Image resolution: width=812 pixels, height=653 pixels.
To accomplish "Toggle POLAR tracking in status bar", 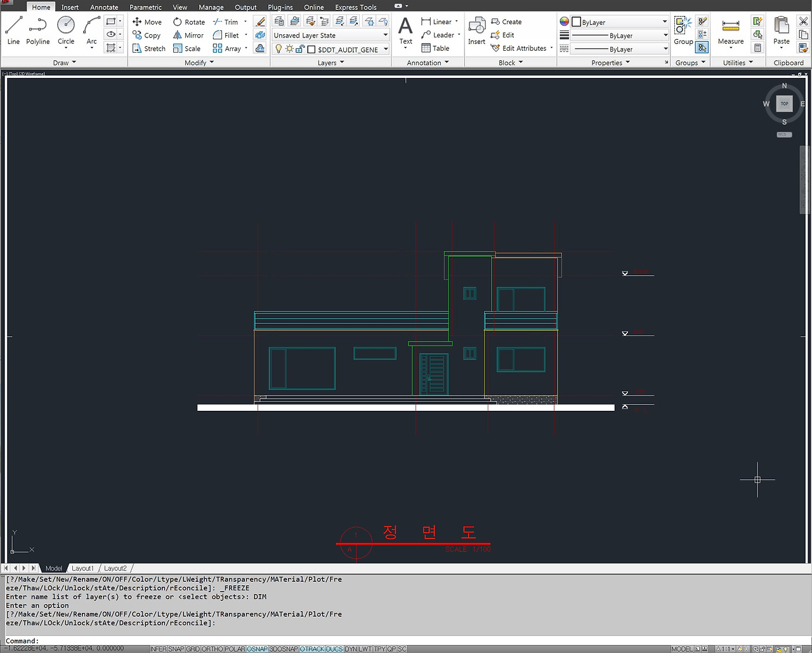I will (x=235, y=649).
